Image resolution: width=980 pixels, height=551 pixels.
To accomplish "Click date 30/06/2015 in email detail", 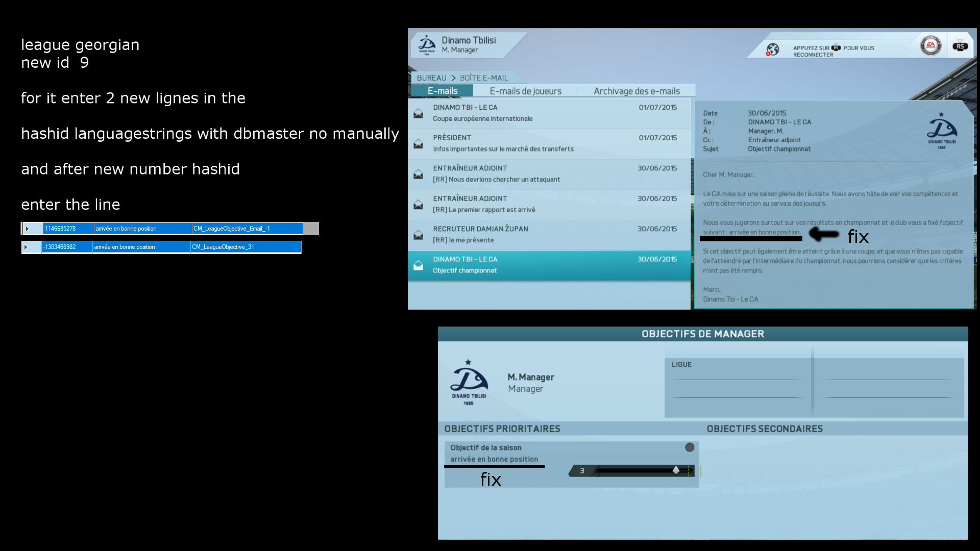I will coord(767,113).
